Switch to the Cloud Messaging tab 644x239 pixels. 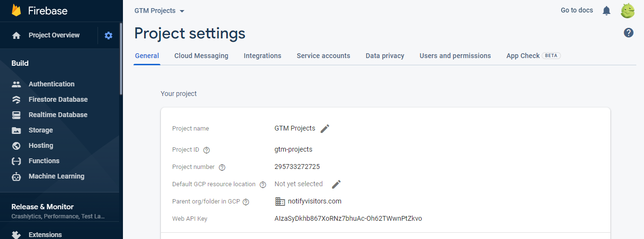pos(201,56)
